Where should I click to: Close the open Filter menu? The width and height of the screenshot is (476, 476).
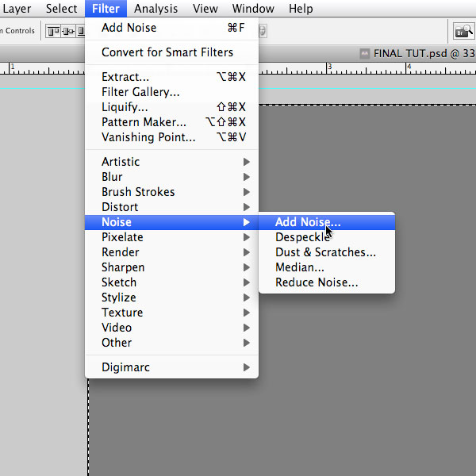tap(106, 9)
